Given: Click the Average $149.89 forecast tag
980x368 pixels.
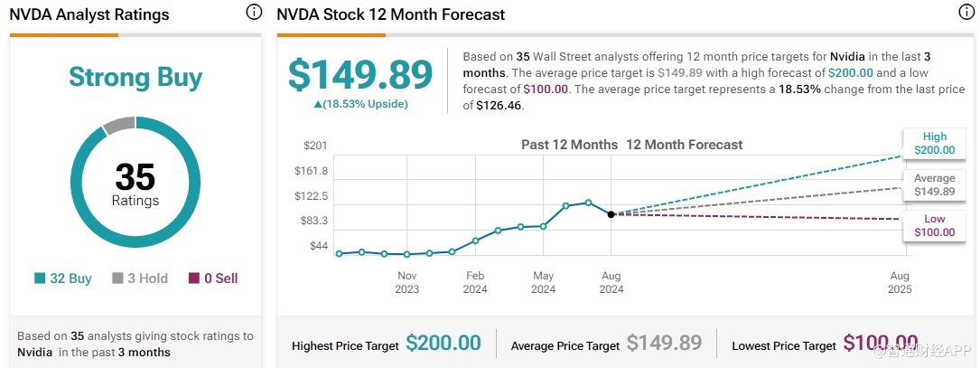Looking at the screenshot, I should coord(934,184).
